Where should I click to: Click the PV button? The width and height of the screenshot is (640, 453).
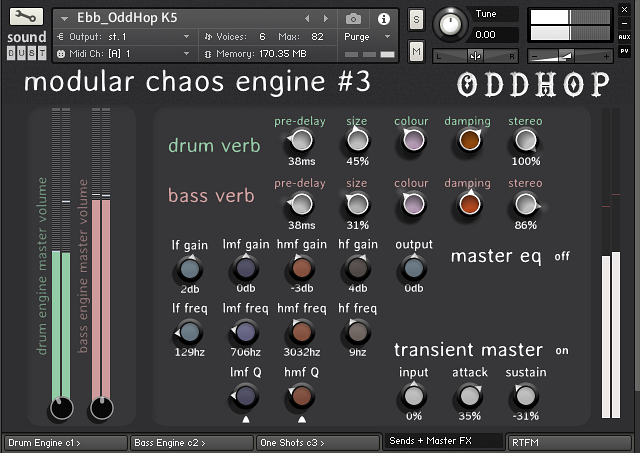pos(624,51)
